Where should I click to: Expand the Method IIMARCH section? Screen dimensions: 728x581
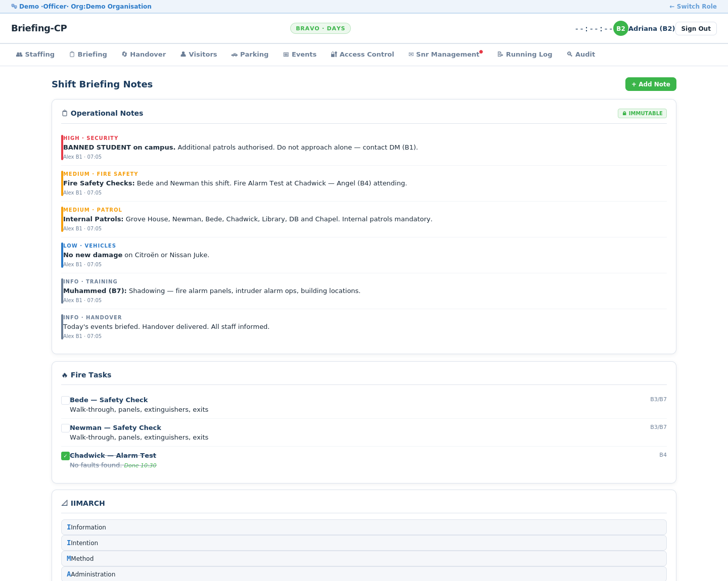coord(364,559)
